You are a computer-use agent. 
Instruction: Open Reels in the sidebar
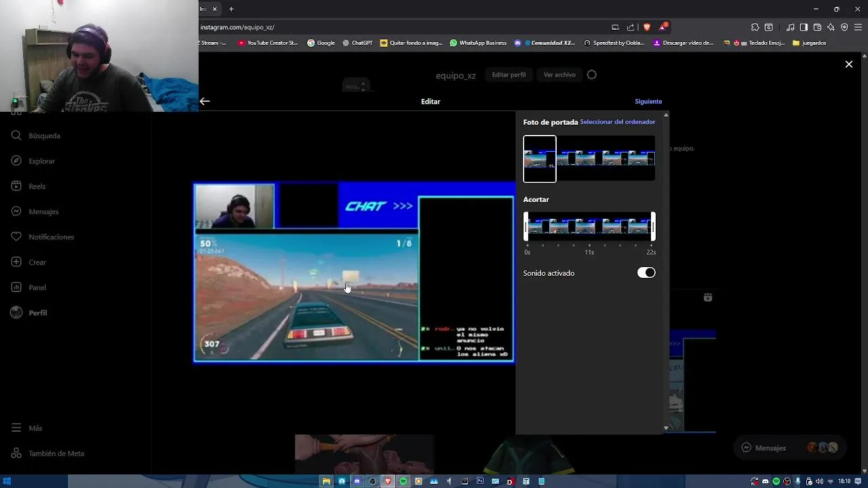tap(28, 186)
